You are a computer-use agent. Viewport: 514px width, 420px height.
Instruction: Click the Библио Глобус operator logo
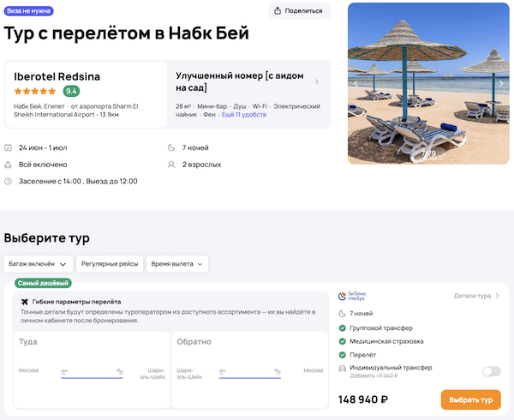pyautogui.click(x=352, y=296)
